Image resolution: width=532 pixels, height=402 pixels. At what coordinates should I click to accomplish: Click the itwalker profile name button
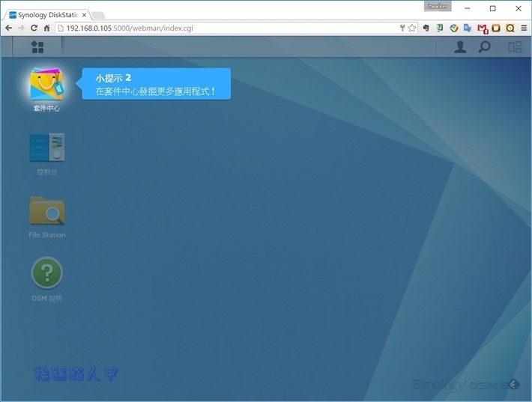click(x=438, y=6)
